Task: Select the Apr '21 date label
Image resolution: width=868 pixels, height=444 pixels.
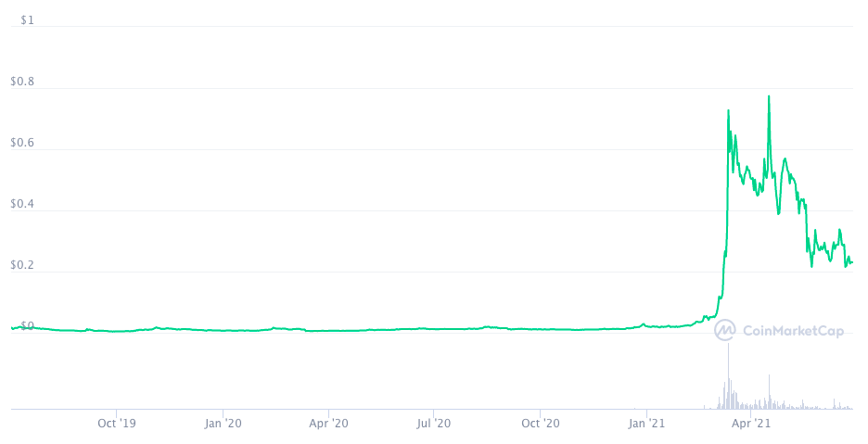Action: pyautogui.click(x=752, y=425)
